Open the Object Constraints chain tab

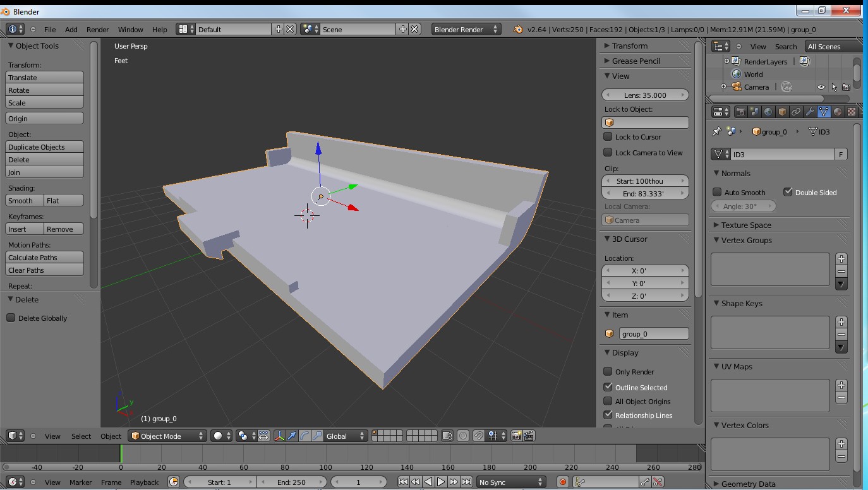tap(796, 112)
